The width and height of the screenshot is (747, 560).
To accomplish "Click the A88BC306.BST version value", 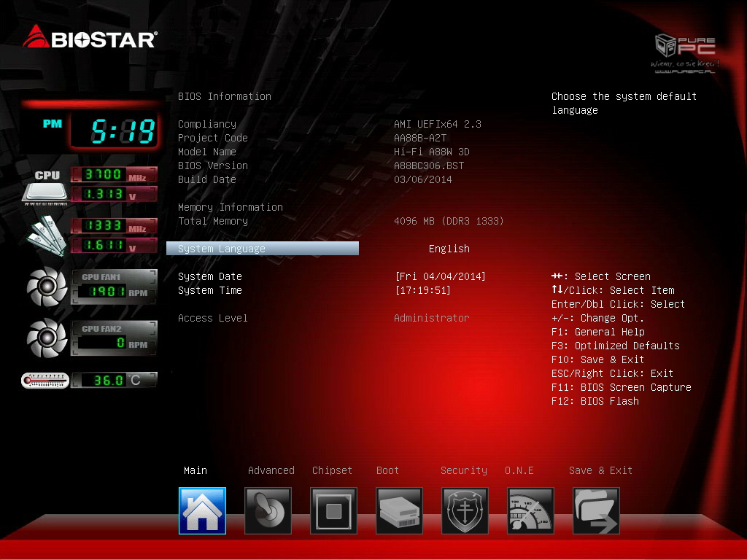I will point(429,166).
